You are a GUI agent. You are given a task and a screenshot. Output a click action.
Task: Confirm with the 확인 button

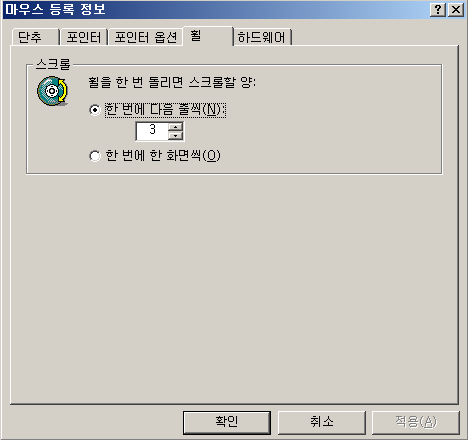(227, 422)
